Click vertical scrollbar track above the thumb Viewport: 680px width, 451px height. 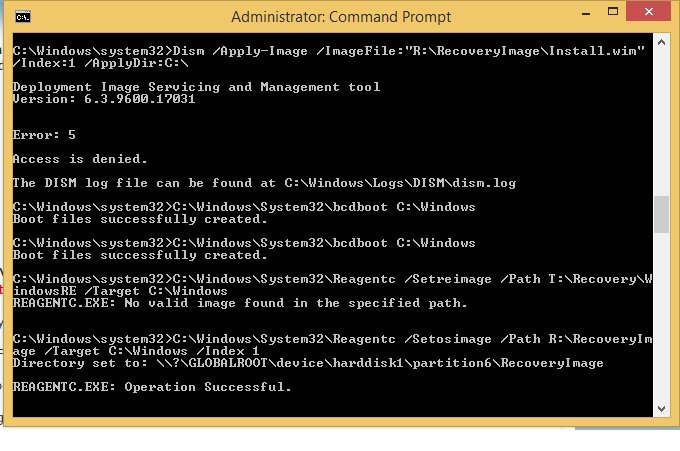click(x=660, y=120)
